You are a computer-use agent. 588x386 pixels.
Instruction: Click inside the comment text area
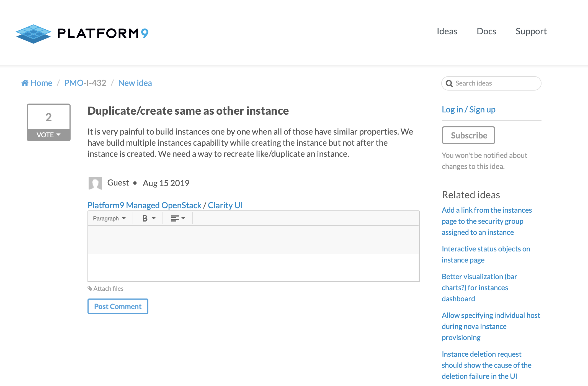coord(253,253)
